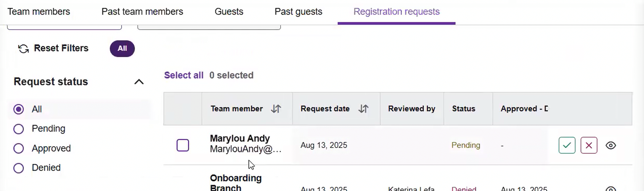This screenshot has width=644, height=191.
Task: Approve Marylou Andy's request with green checkmark
Action: coord(567,145)
